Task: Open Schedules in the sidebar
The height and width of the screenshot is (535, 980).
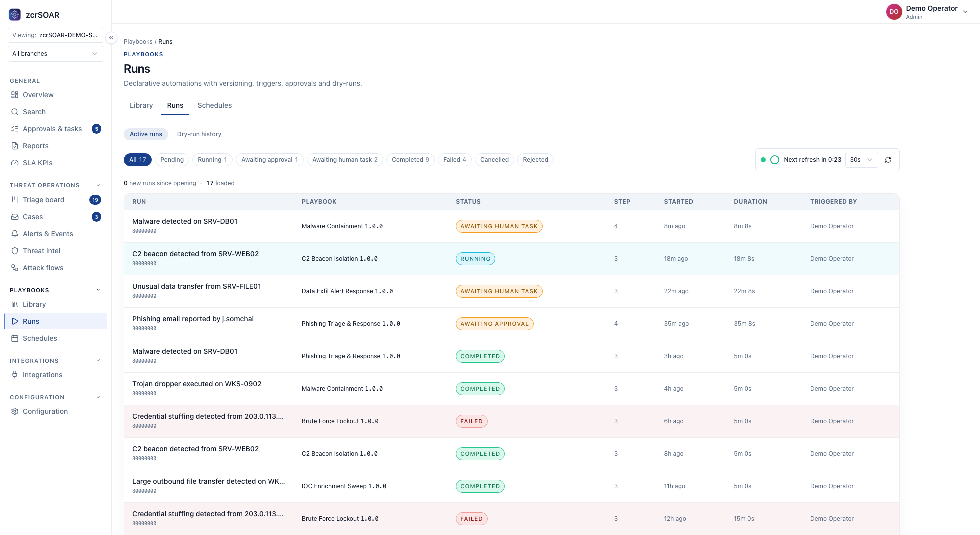Action: coord(55,338)
